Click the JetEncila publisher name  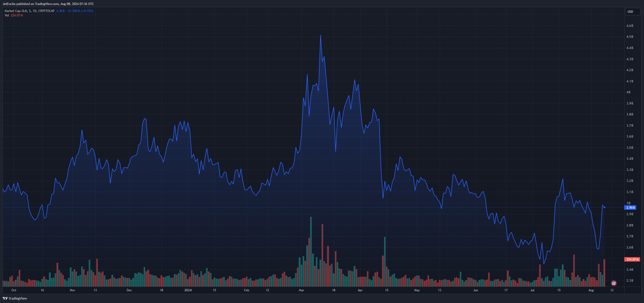(9, 4)
